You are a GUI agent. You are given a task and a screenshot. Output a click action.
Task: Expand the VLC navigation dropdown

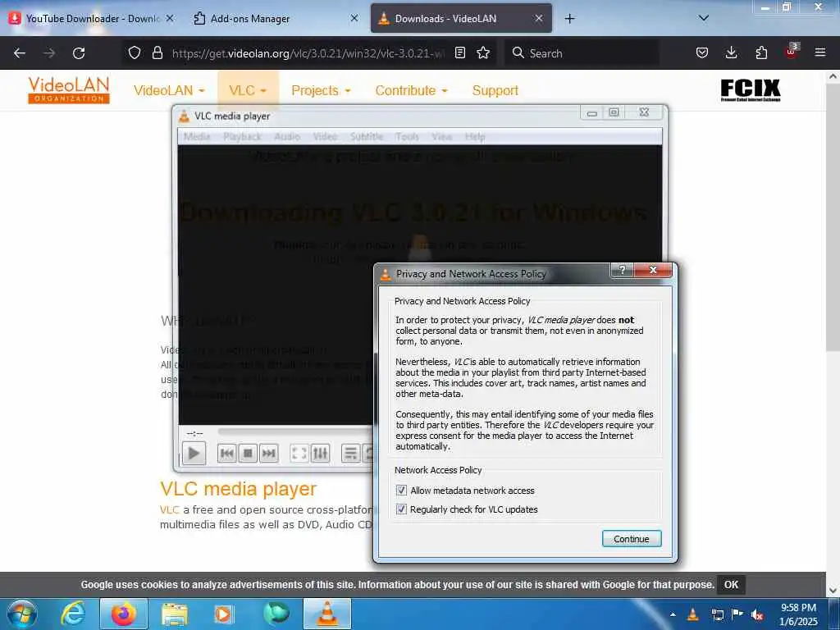pyautogui.click(x=248, y=90)
